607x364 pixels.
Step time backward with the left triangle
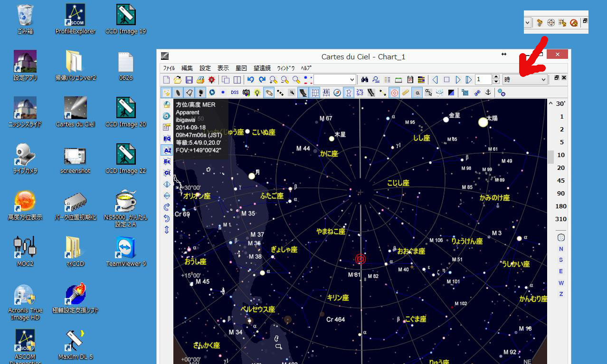click(x=435, y=80)
